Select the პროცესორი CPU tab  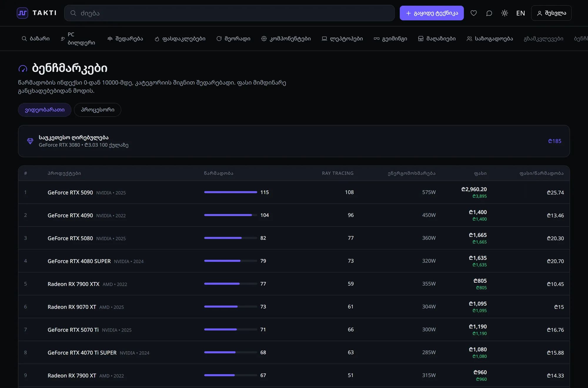(x=98, y=110)
